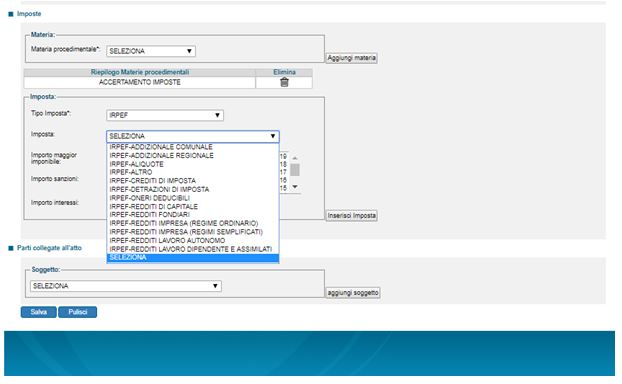Choose IRPEF-ONERI DEDUCIBILI option
Viewport: 622px width, 384px height.
pos(193,198)
